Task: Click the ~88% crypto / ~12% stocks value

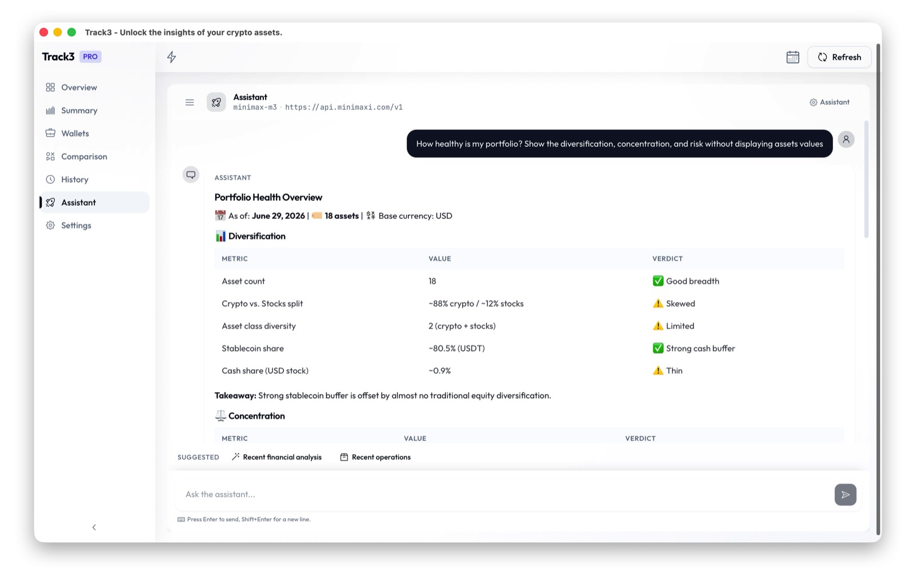Action: (476, 303)
